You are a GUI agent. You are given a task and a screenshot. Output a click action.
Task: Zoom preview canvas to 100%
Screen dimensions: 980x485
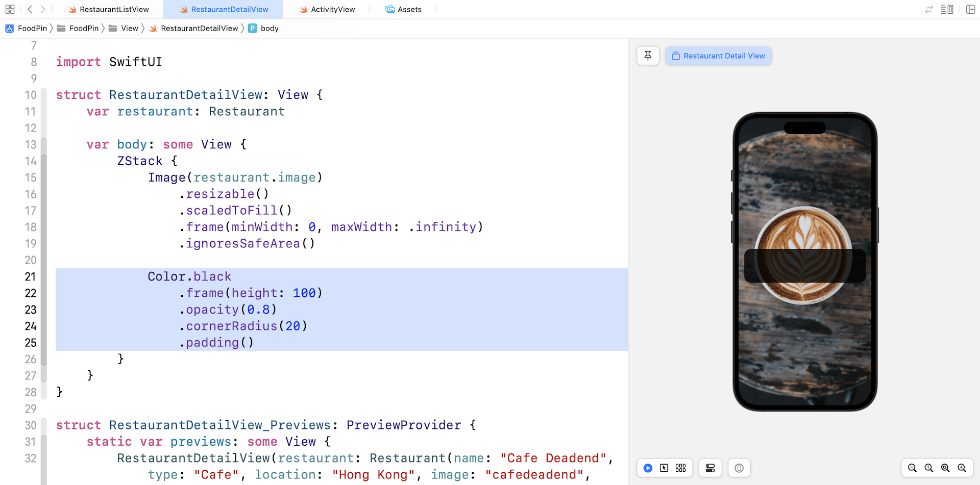click(929, 468)
